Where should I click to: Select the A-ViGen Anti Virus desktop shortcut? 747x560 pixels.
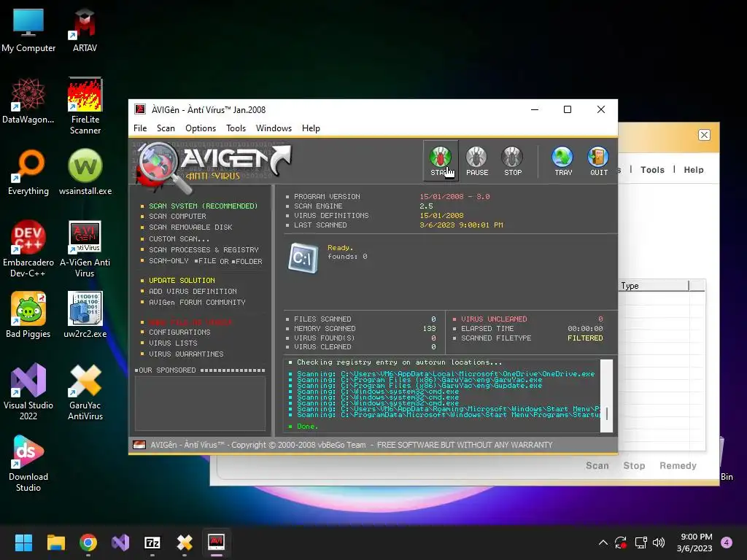[85, 249]
